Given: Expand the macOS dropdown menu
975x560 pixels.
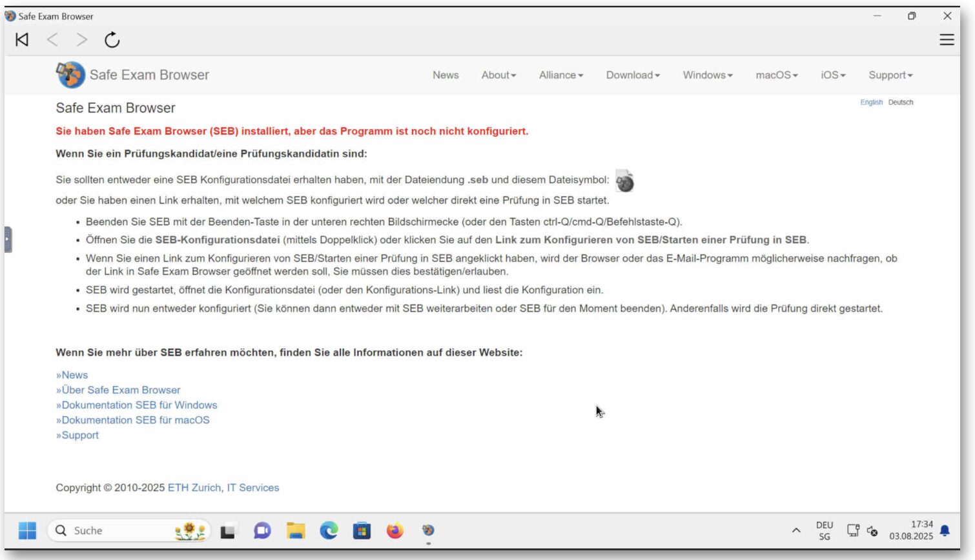Looking at the screenshot, I should pos(777,75).
